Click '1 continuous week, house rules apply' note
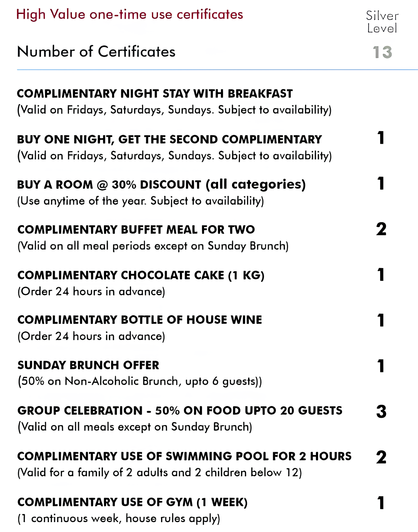 119,518
